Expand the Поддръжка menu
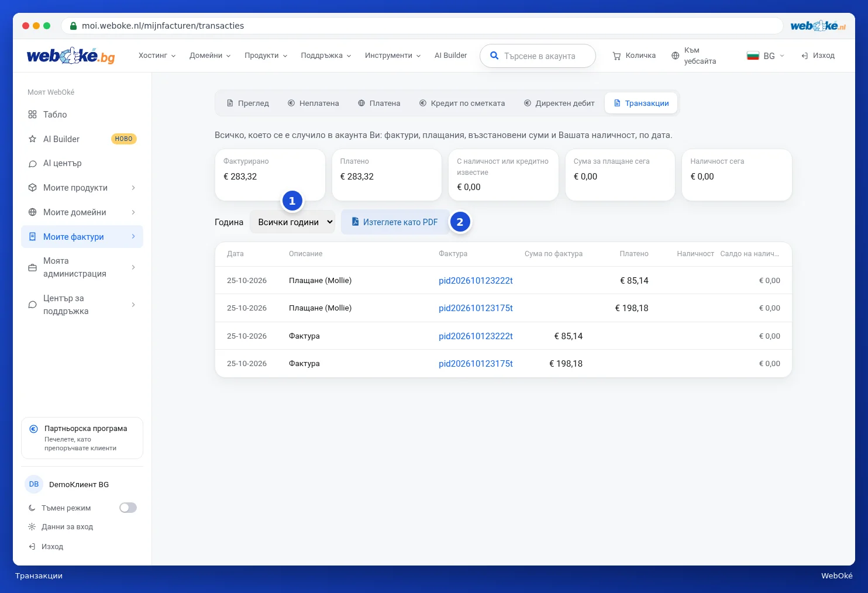Viewport: 868px width, 593px height. pos(326,56)
